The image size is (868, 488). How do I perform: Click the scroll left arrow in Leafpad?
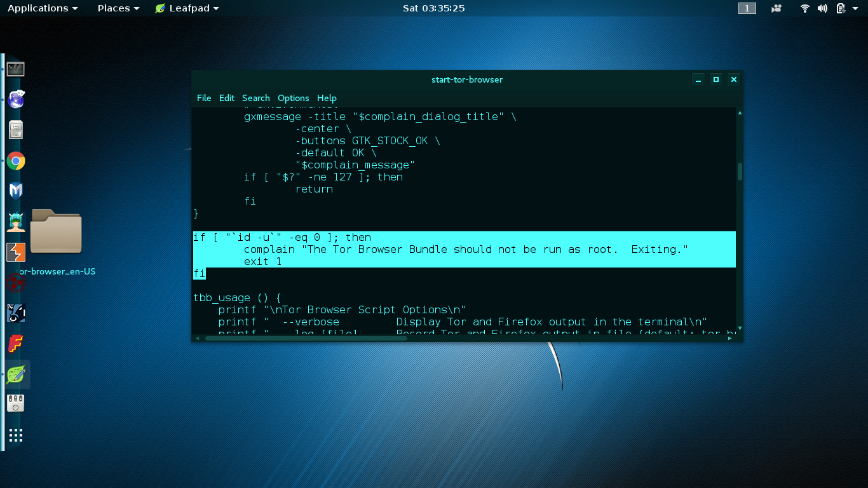pos(197,338)
